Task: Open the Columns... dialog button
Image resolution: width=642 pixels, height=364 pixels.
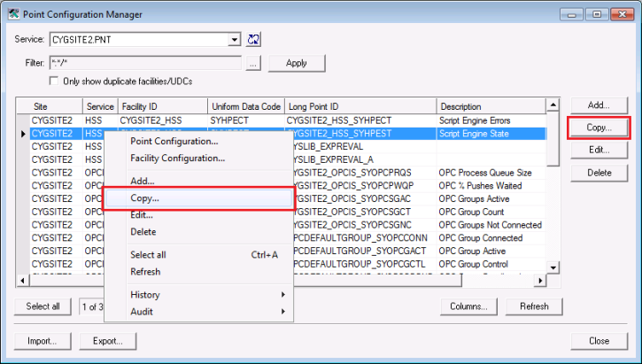Action: pyautogui.click(x=468, y=306)
